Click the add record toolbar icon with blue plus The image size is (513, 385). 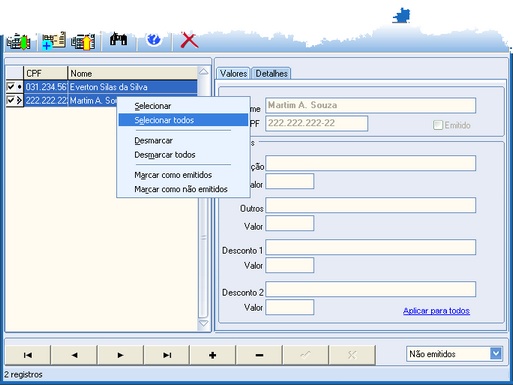[x=53, y=41]
